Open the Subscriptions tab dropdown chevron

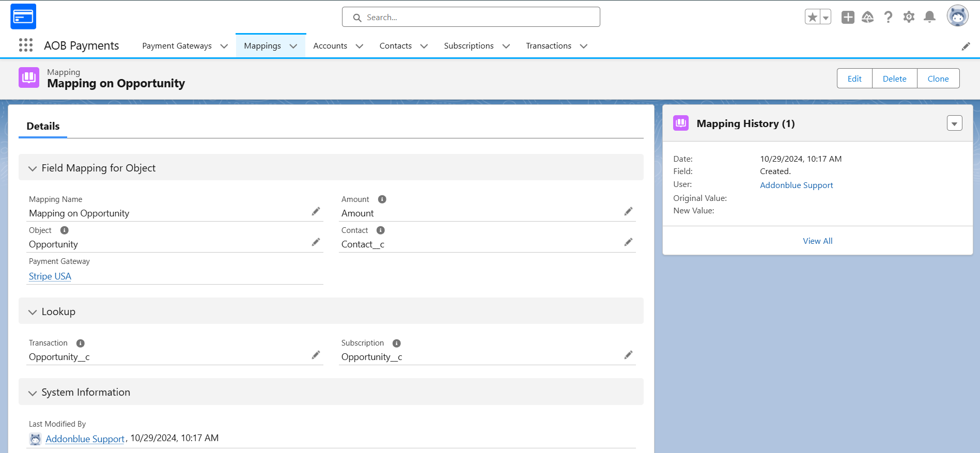(x=506, y=46)
